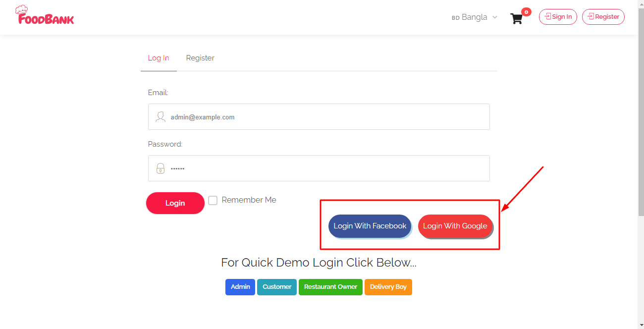Choose Login With Facebook
The image size is (644, 329).
(370, 226)
